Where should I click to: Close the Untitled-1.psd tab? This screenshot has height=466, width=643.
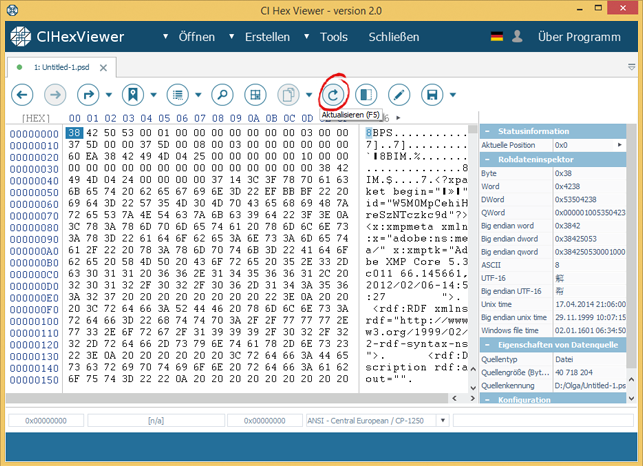(x=103, y=68)
